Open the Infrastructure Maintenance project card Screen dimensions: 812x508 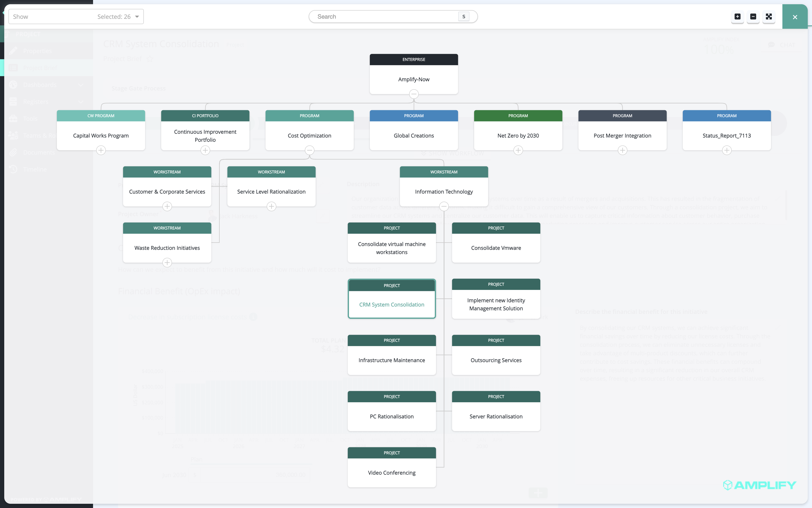point(392,355)
